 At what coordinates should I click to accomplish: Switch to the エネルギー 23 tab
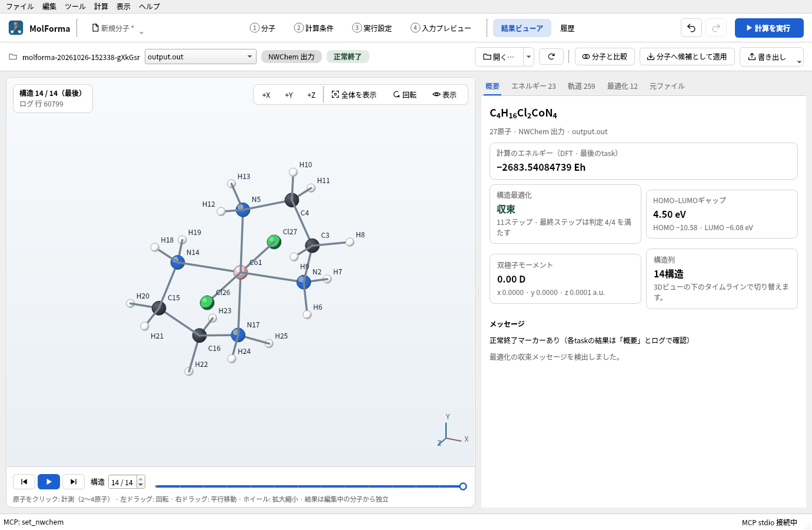pos(533,86)
